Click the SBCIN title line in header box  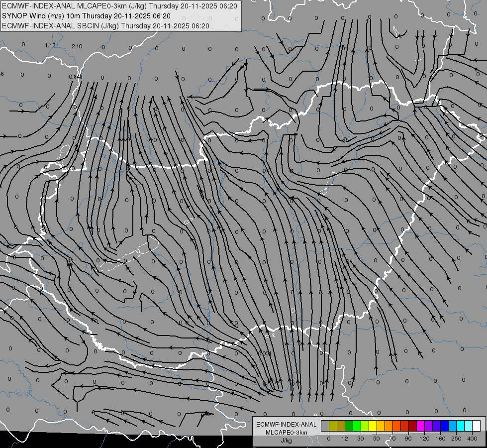105,26
